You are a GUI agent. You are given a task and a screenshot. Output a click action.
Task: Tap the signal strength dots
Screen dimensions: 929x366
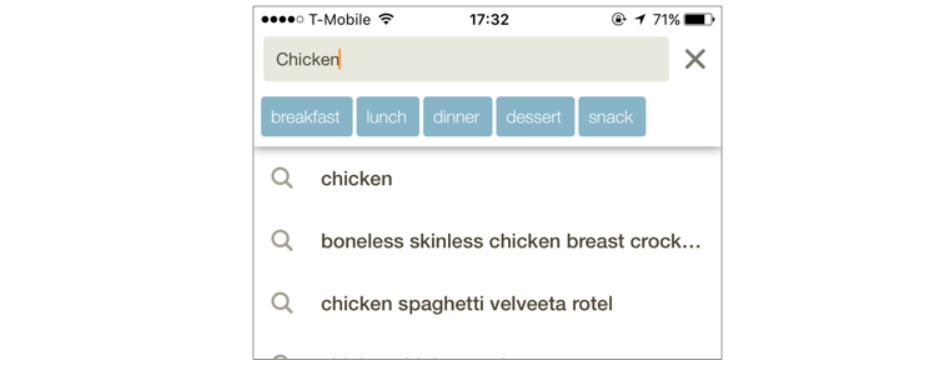[283, 20]
